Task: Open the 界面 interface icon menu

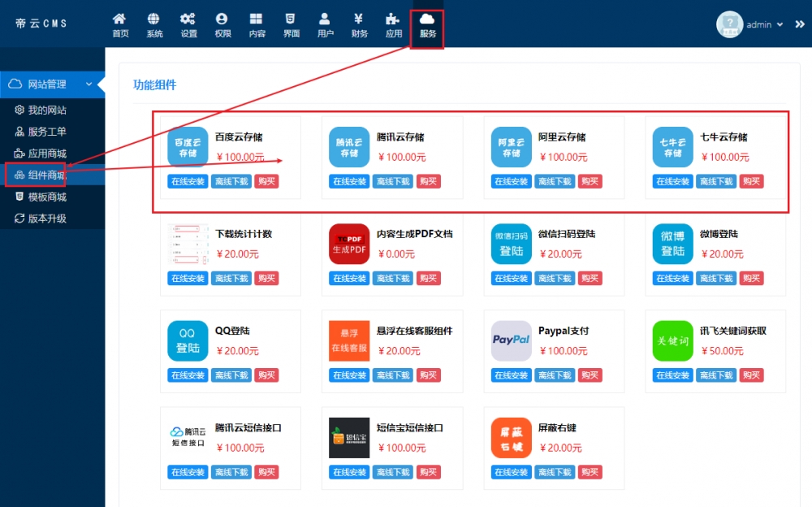Action: (x=291, y=25)
